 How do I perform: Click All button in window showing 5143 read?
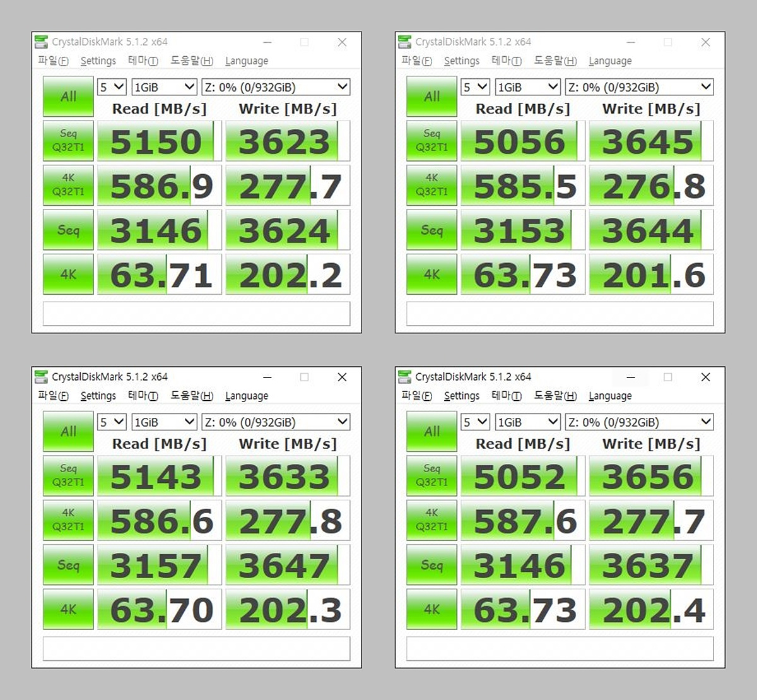tap(68, 432)
